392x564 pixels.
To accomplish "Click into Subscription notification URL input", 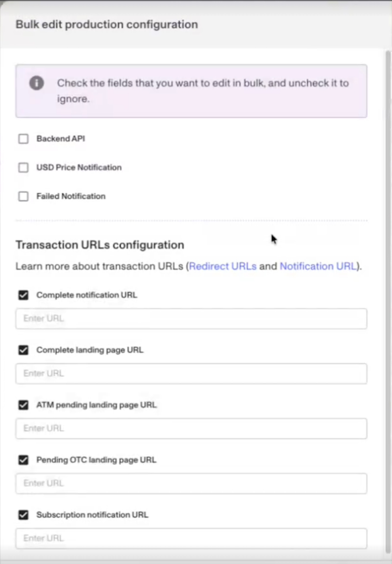I will (191, 539).
